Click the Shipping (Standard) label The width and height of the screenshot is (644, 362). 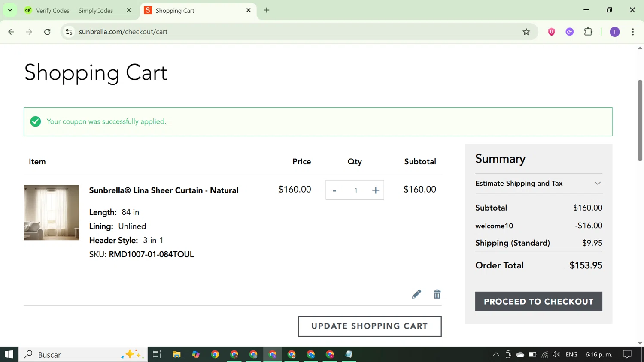[513, 243]
